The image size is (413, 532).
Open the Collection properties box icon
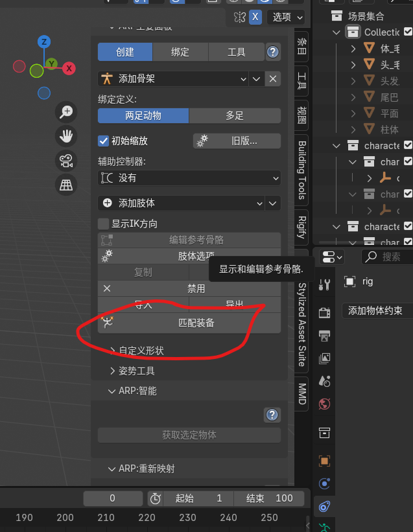[324, 433]
